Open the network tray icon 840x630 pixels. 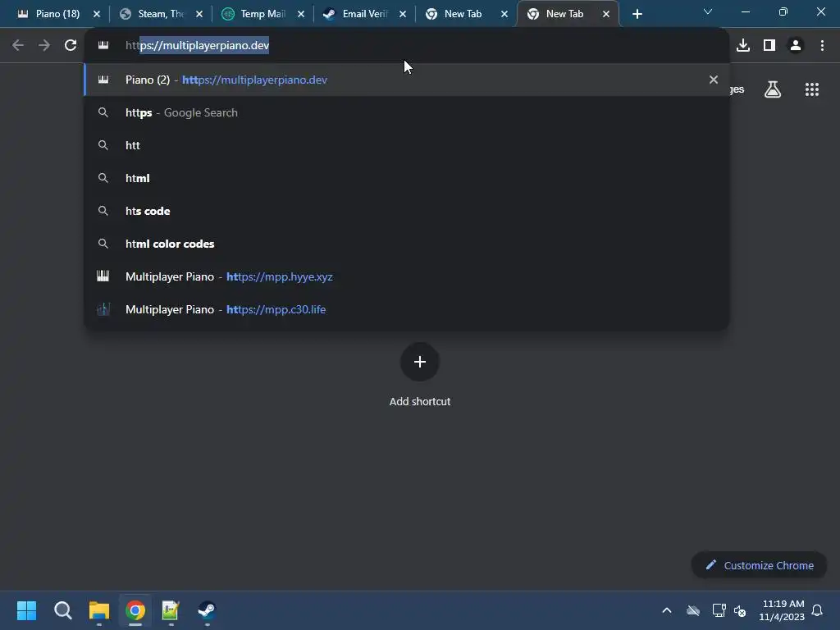click(719, 610)
